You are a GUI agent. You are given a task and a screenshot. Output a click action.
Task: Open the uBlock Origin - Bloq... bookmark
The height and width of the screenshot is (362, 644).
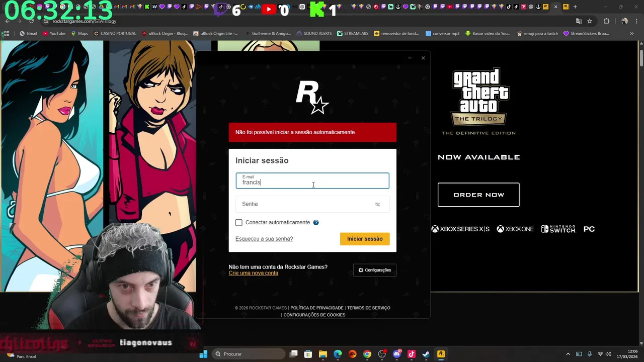165,34
